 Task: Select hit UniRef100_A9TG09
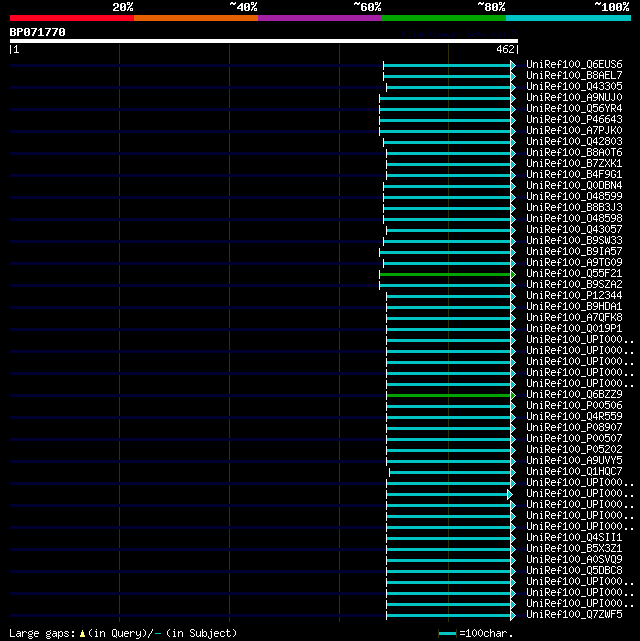click(x=574, y=263)
